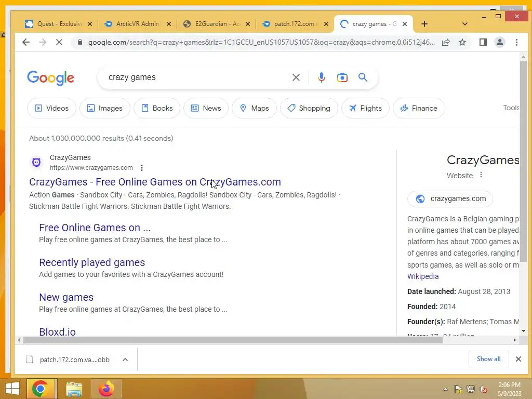Click the horizontal scrollbar thumb

tap(233, 340)
